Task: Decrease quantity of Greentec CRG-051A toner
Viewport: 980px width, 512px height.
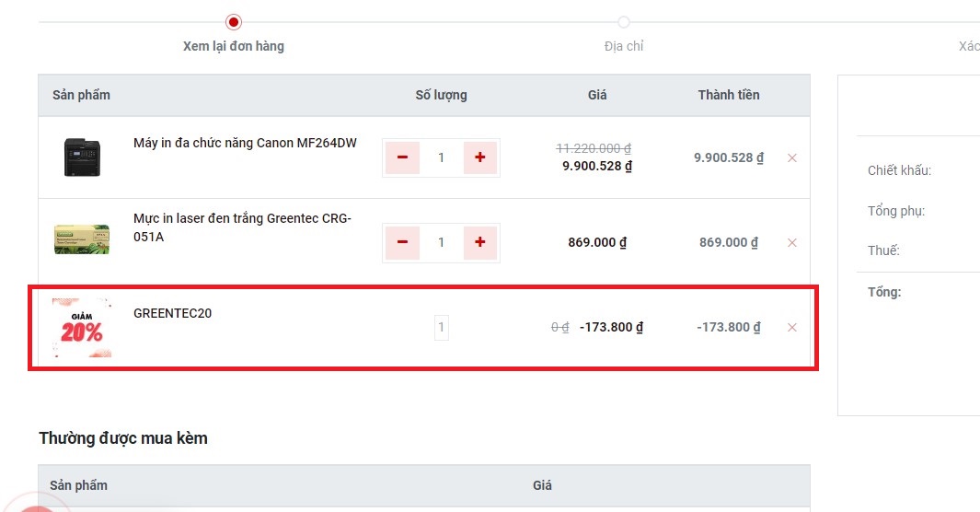Action: (402, 242)
